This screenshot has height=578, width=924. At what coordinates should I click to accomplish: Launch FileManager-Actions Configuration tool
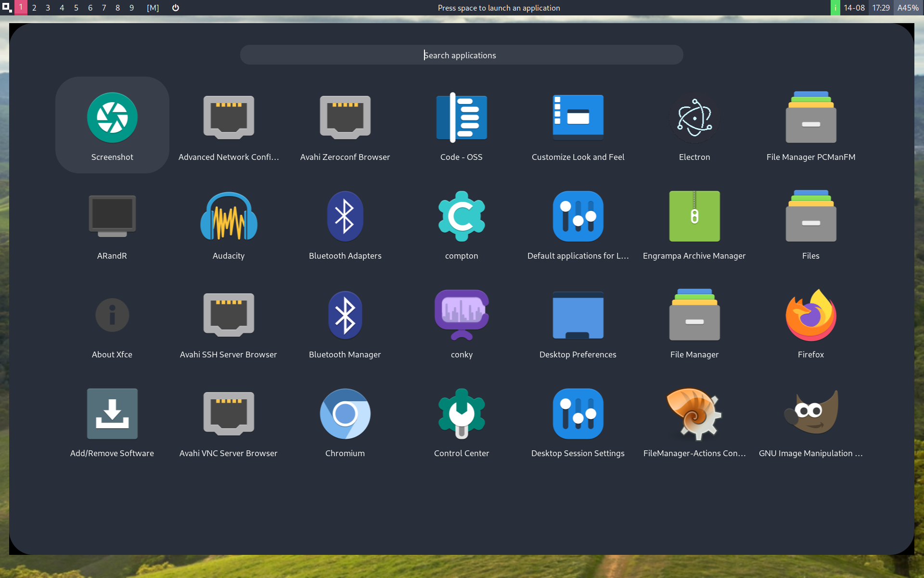pyautogui.click(x=694, y=421)
